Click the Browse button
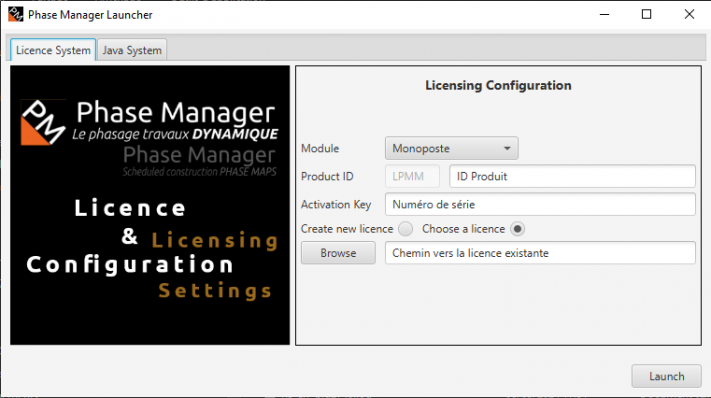711x398 pixels. point(338,252)
